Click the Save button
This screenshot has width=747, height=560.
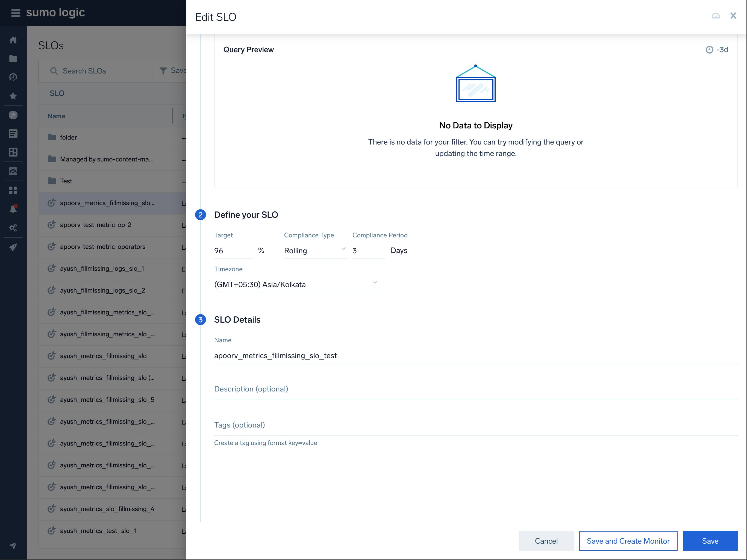[x=710, y=541]
